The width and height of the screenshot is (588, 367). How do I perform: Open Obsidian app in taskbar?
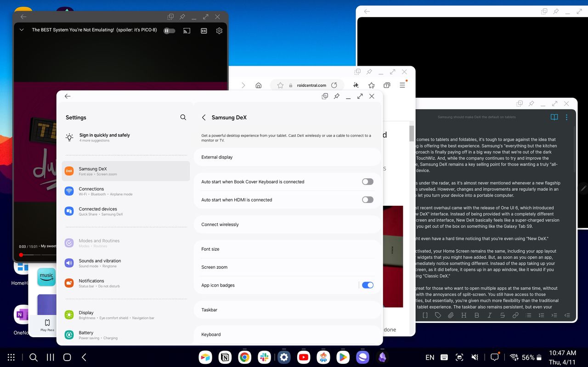(382, 357)
